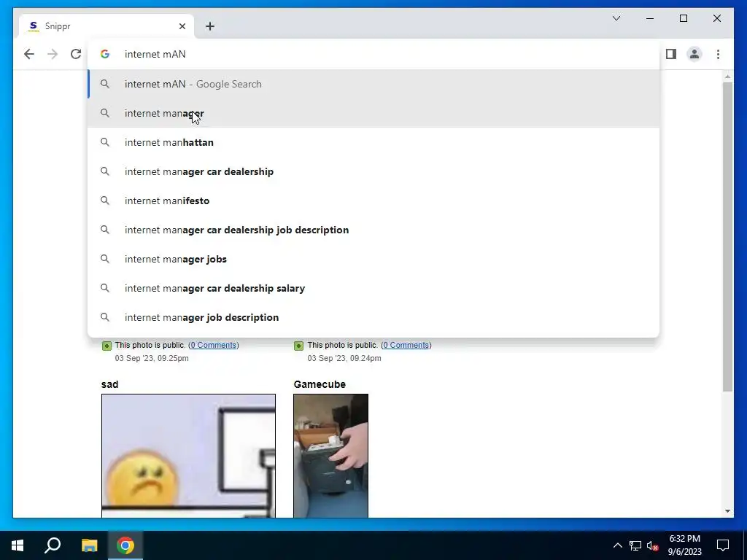Image resolution: width=747 pixels, height=560 pixels.
Task: Open Windows taskbar search
Action: [x=53, y=545]
